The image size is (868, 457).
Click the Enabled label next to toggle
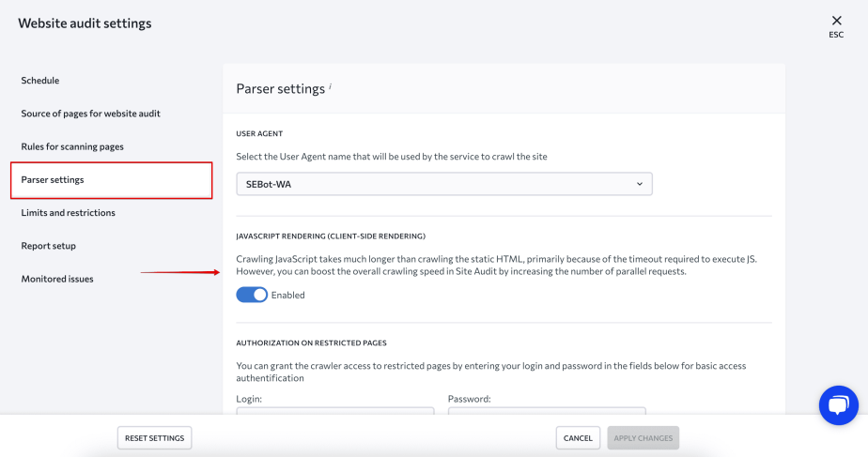coord(287,295)
